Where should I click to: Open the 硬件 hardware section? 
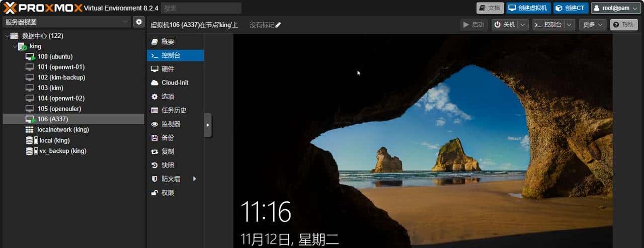[x=176, y=69]
